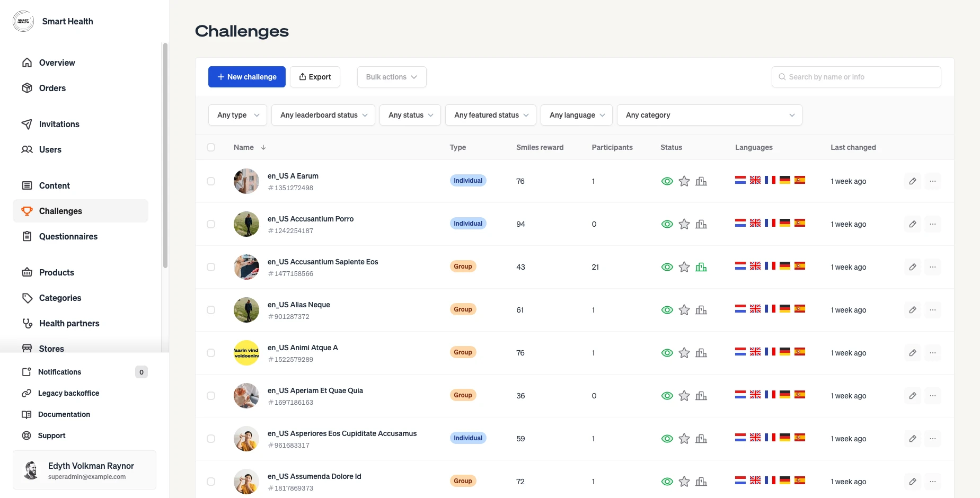Open the Any status dropdown
The width and height of the screenshot is (980, 498).
click(x=410, y=115)
